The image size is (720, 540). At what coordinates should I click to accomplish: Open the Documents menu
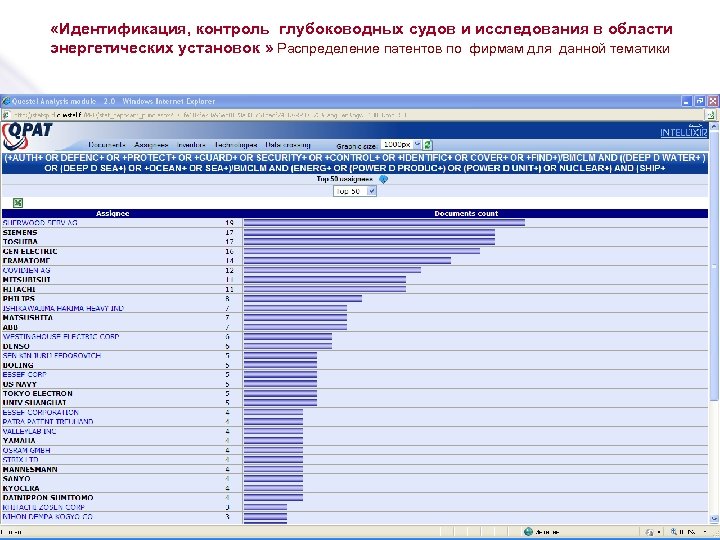(x=107, y=145)
